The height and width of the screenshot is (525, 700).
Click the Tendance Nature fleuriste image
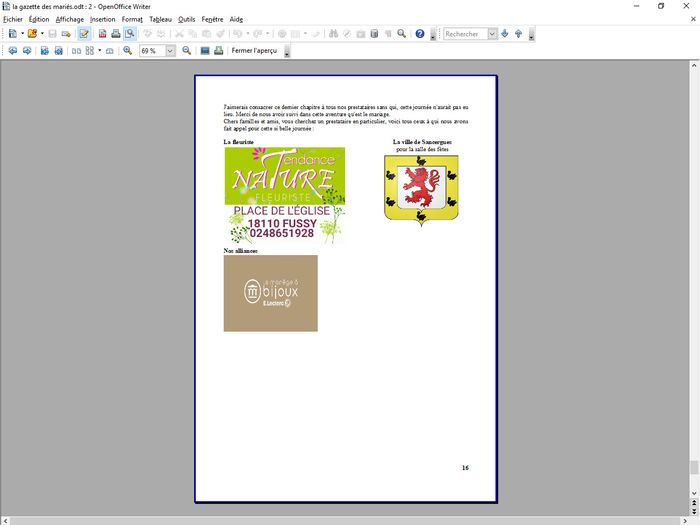tap(285, 196)
